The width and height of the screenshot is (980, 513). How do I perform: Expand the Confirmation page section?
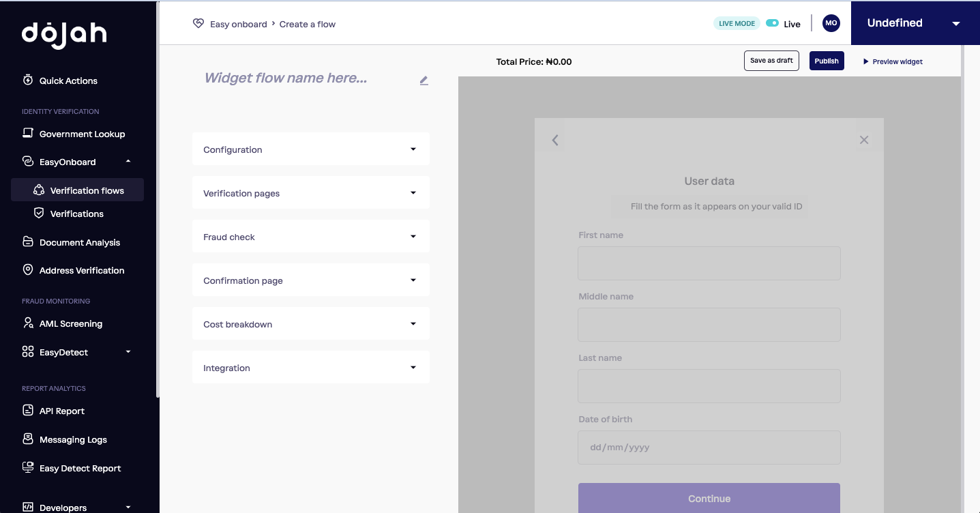click(311, 280)
